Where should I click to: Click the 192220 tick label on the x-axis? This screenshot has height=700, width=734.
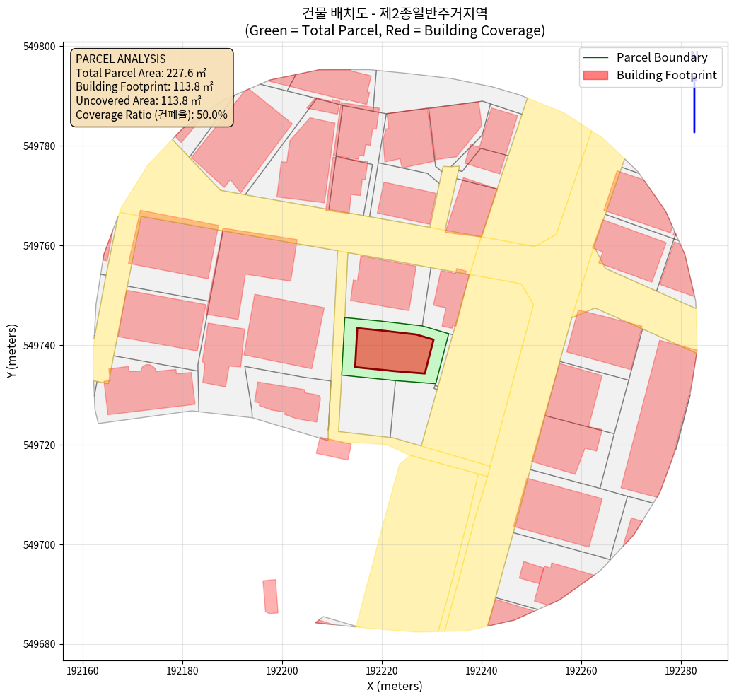click(x=382, y=669)
